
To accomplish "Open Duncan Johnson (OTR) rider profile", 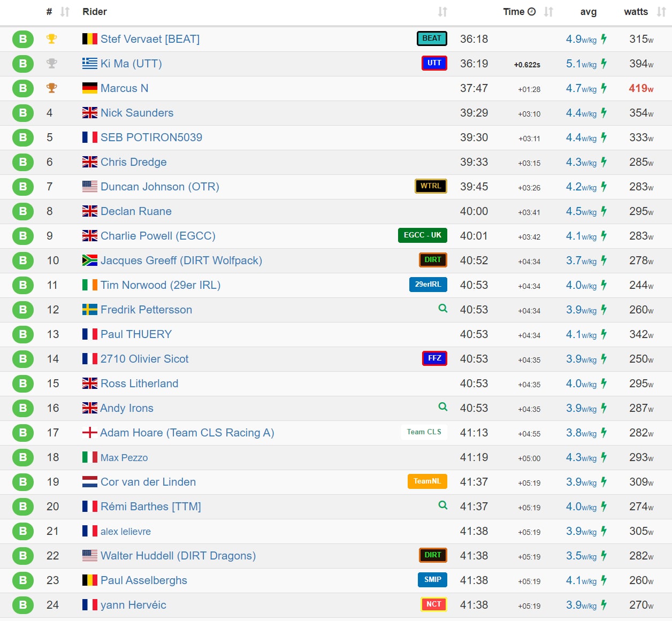I will coord(160,187).
